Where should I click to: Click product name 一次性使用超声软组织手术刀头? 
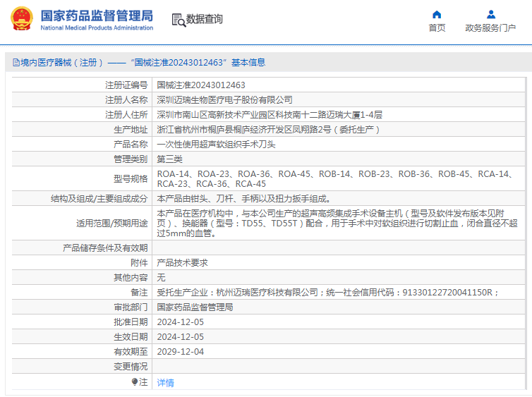tap(216, 145)
